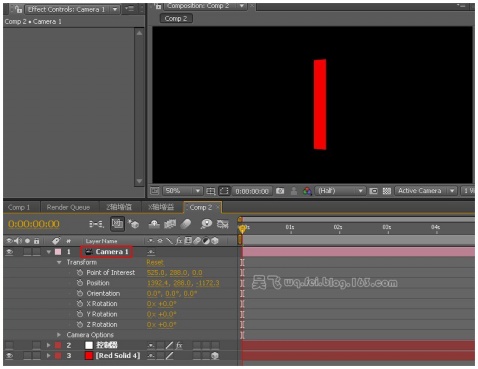Toggle 3D layer cube switch on Red Solid 4
The image size is (478, 369).
click(215, 356)
